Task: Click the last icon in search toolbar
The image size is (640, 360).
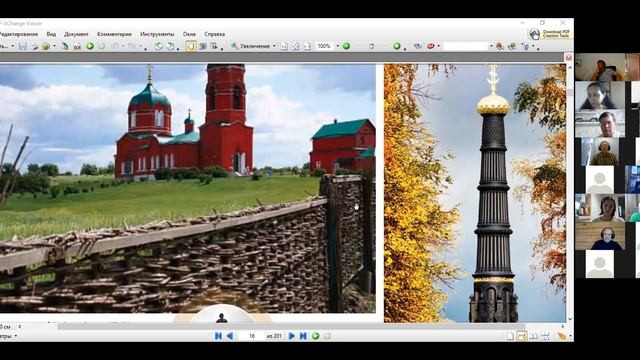Action: coord(526,46)
